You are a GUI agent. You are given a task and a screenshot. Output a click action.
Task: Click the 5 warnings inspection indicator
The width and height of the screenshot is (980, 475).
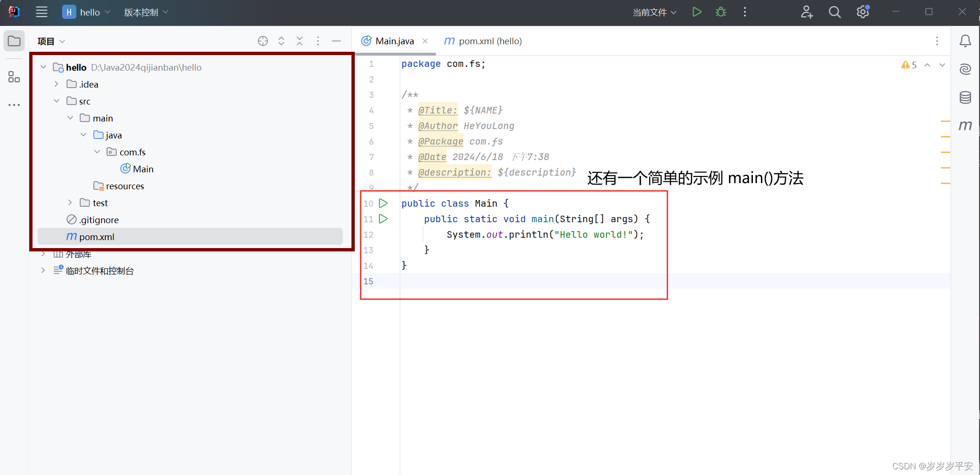(x=909, y=65)
